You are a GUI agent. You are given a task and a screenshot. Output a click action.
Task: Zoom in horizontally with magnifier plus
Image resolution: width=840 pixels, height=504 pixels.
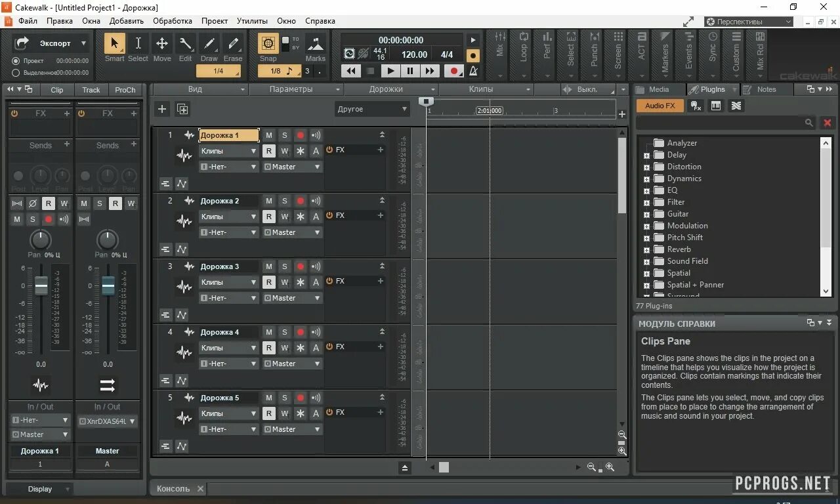coord(610,467)
